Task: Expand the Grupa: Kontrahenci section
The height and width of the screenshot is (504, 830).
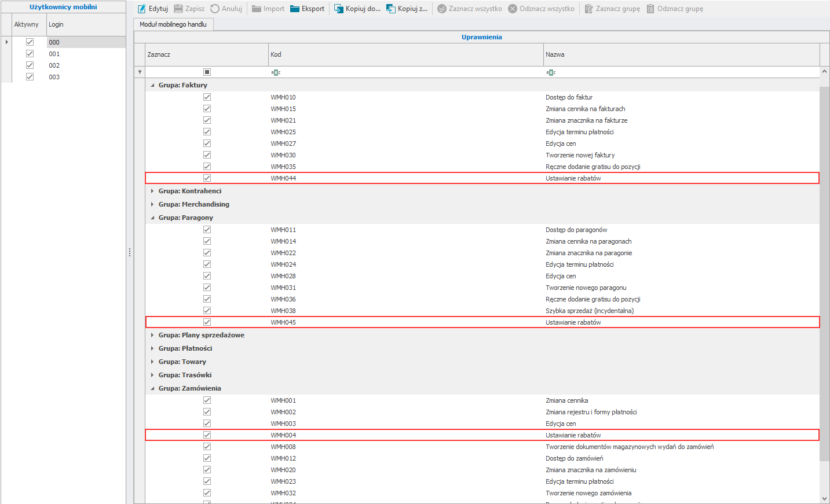Action: (152, 191)
